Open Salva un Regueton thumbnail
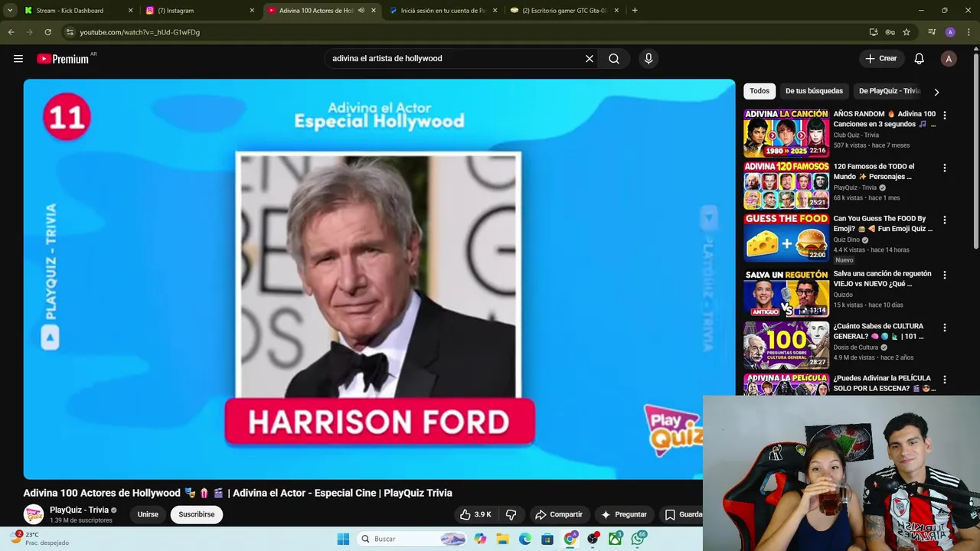Screen dimensions: 980x551 [x=786, y=292]
